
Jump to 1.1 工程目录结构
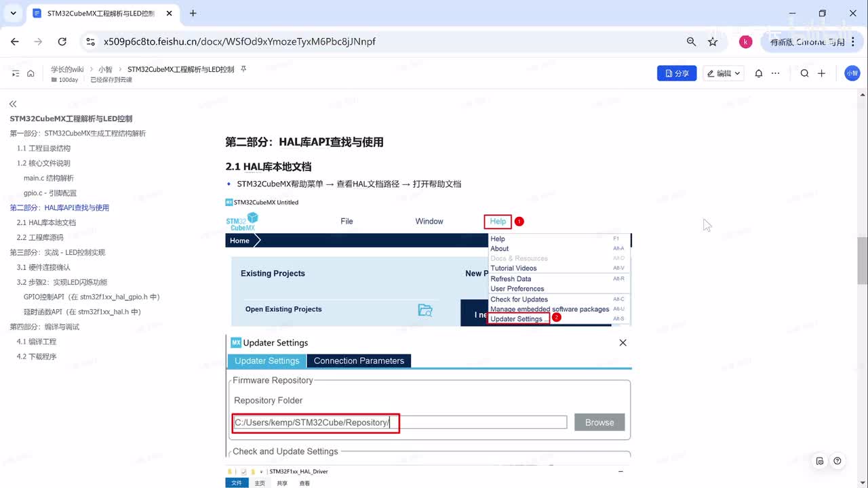pyautogui.click(x=43, y=148)
